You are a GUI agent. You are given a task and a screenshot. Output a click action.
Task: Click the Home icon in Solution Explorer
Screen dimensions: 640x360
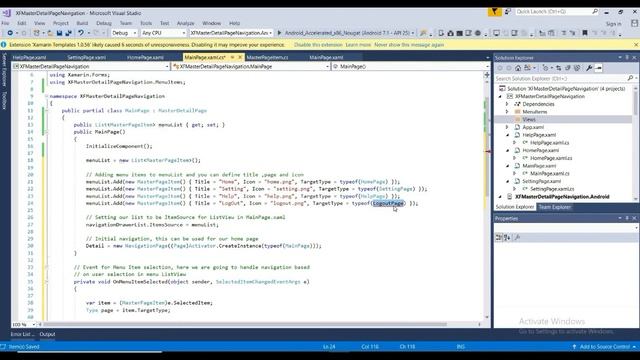[518, 68]
